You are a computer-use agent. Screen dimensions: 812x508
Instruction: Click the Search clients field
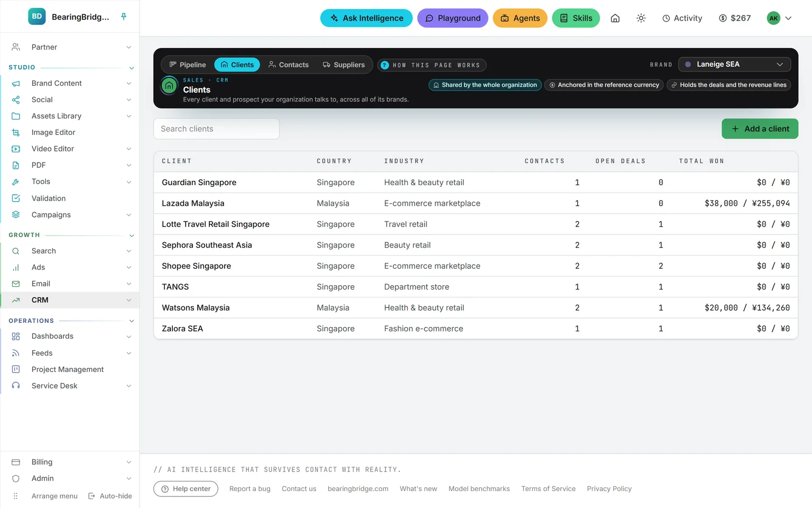coord(216,129)
